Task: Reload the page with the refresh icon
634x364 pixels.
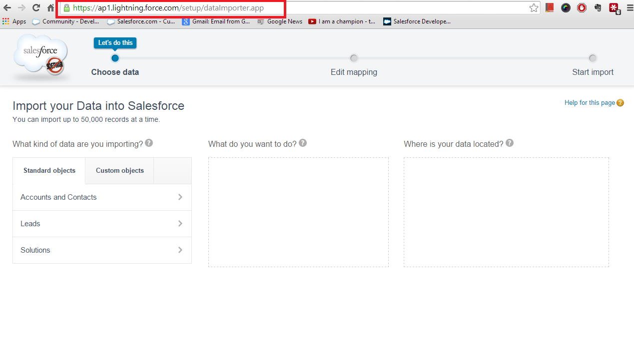Action: (x=36, y=7)
